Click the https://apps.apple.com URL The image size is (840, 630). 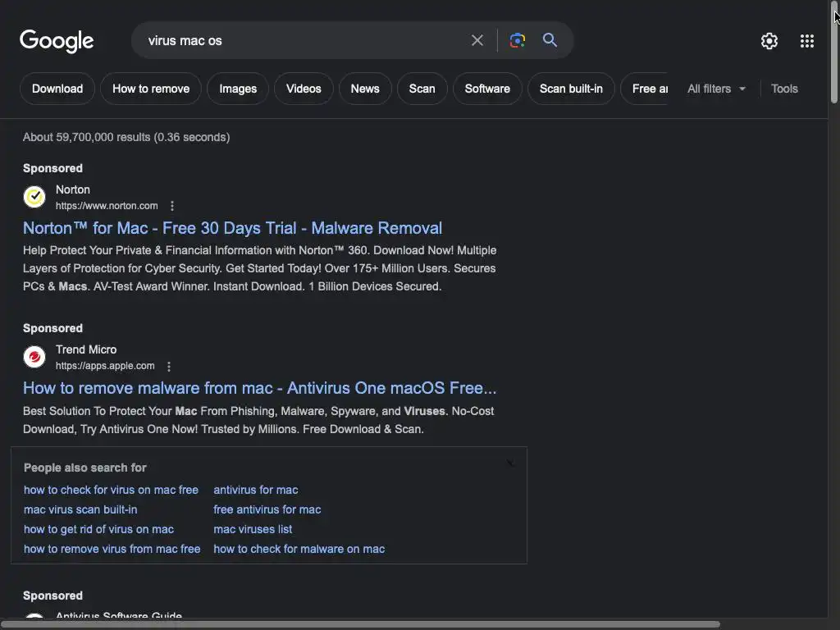point(105,366)
